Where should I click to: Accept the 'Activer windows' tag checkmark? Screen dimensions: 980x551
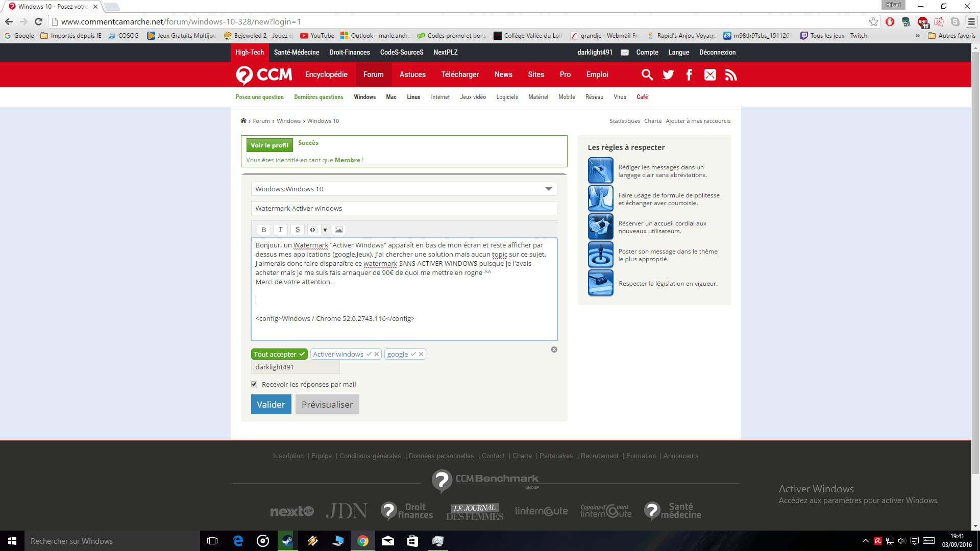(369, 354)
